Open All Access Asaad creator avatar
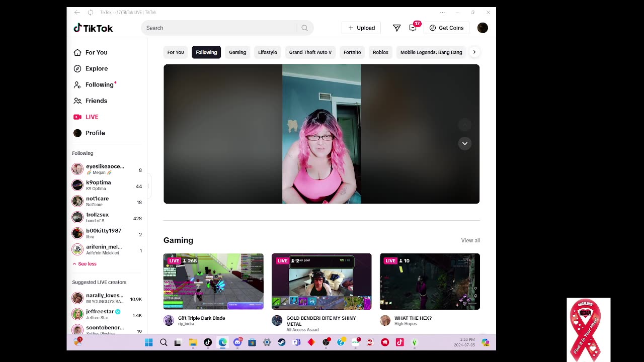 [277, 320]
